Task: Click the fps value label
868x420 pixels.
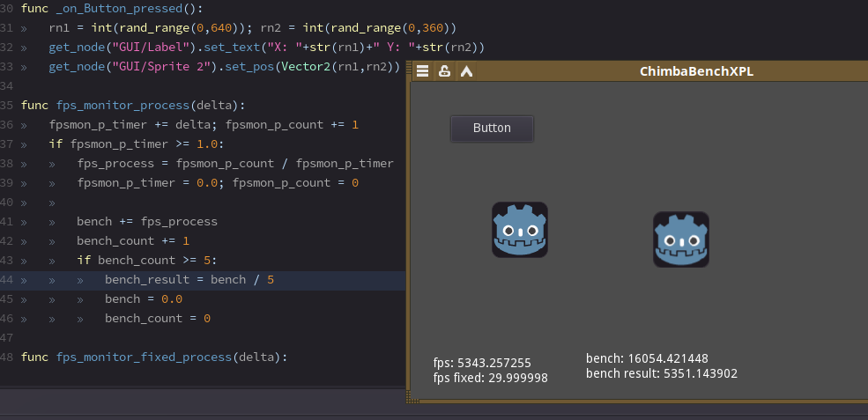Action: coord(482,363)
